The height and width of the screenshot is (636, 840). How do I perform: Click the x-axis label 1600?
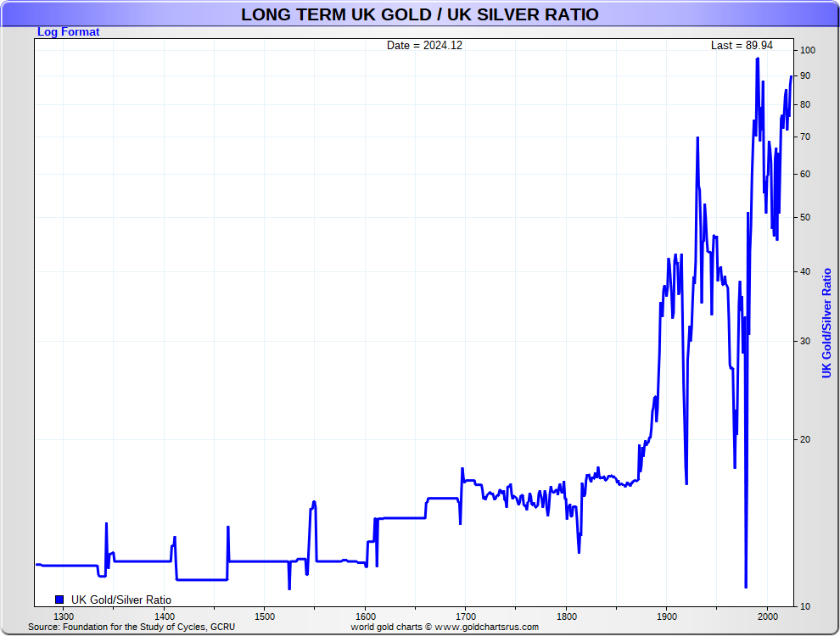click(x=366, y=616)
